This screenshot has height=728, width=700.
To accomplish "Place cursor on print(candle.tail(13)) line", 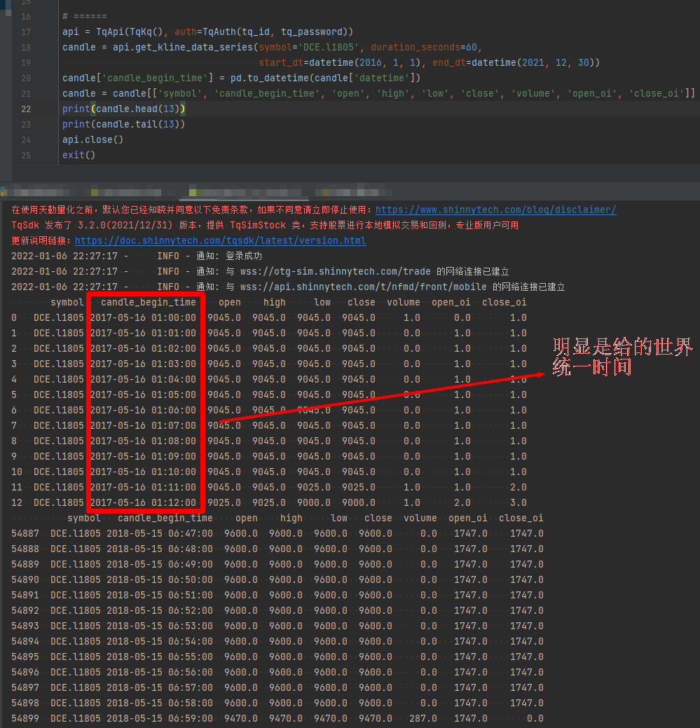I will tap(123, 125).
